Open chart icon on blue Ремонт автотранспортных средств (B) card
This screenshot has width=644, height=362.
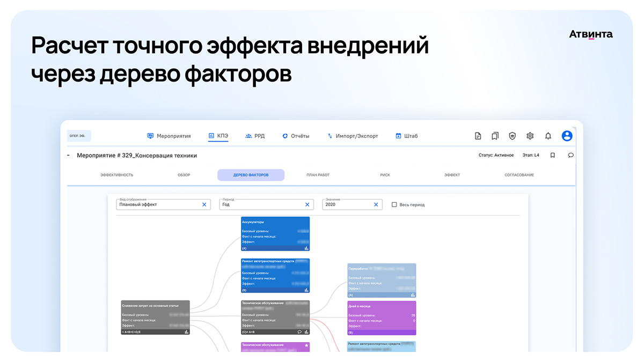point(306,290)
